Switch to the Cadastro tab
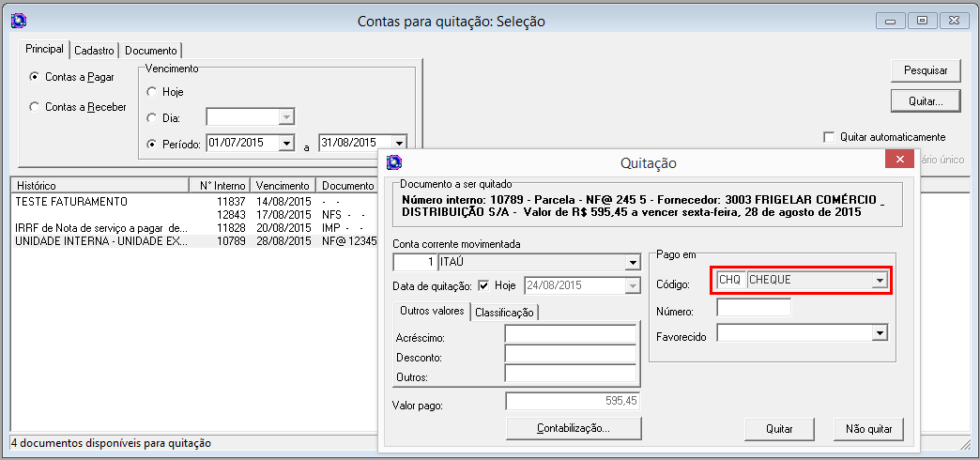 [94, 51]
